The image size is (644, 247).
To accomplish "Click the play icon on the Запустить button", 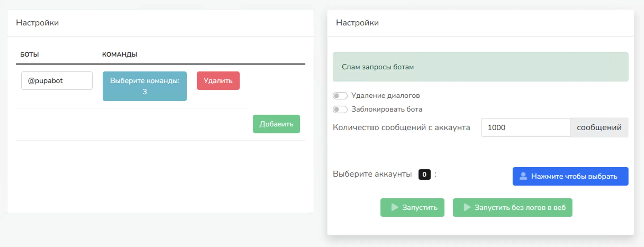I will click(394, 207).
